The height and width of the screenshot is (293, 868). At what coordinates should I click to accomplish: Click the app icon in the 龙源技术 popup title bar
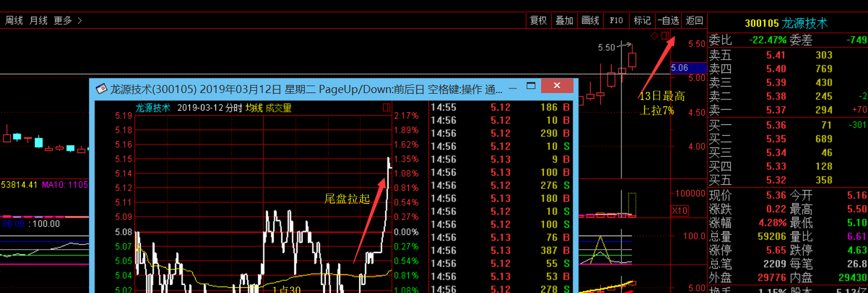[x=102, y=88]
